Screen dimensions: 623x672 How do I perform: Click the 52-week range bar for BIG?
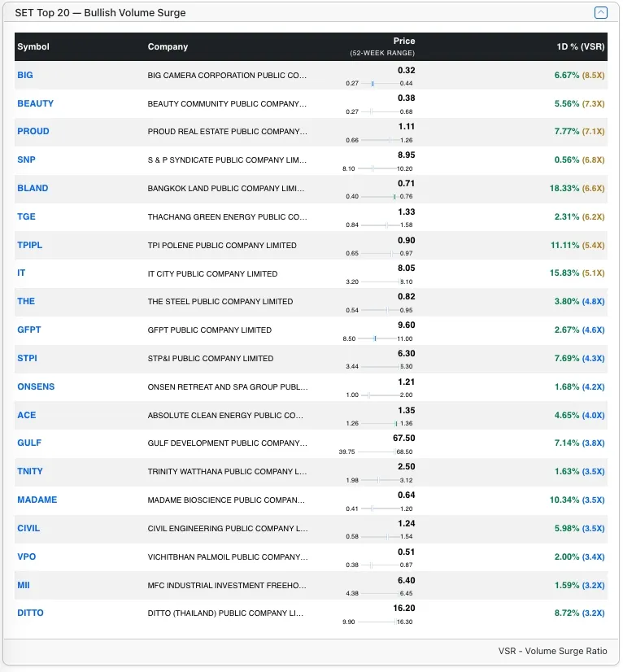click(x=380, y=84)
